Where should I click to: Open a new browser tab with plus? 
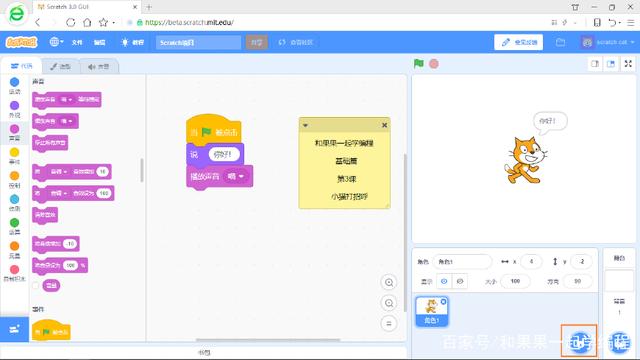[x=149, y=7]
